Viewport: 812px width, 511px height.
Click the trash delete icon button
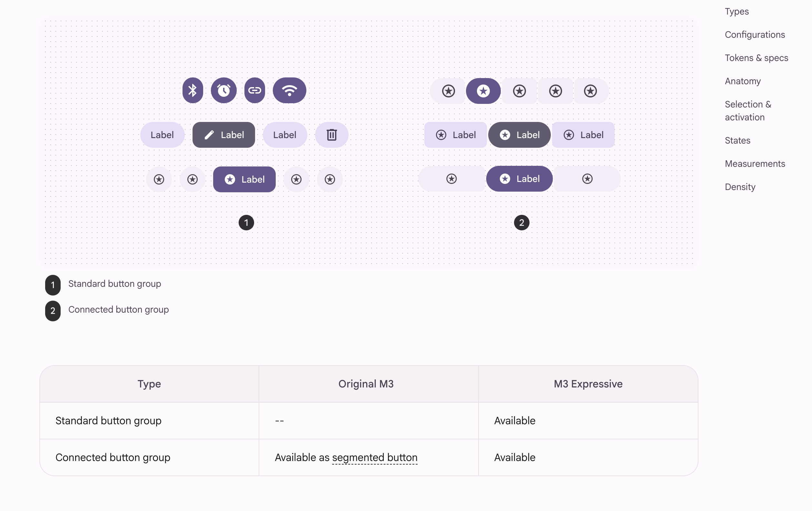tap(332, 135)
